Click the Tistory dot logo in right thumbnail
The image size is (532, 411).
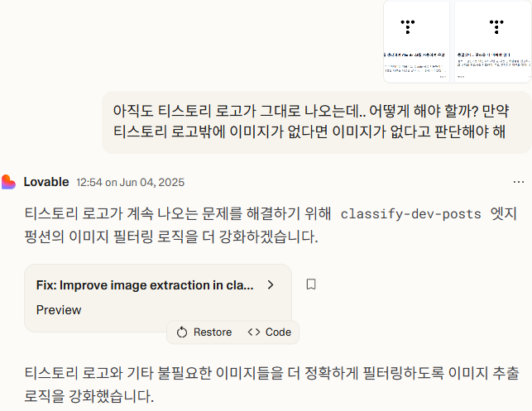496,26
